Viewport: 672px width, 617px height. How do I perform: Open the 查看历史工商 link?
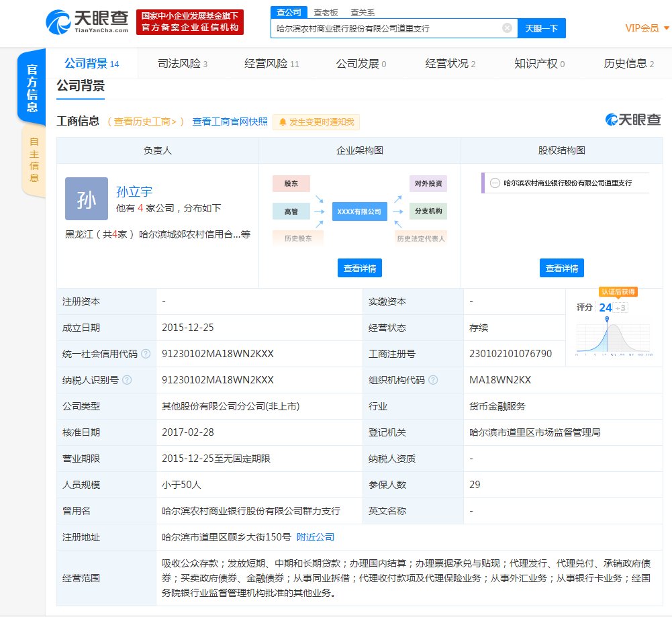tap(145, 122)
